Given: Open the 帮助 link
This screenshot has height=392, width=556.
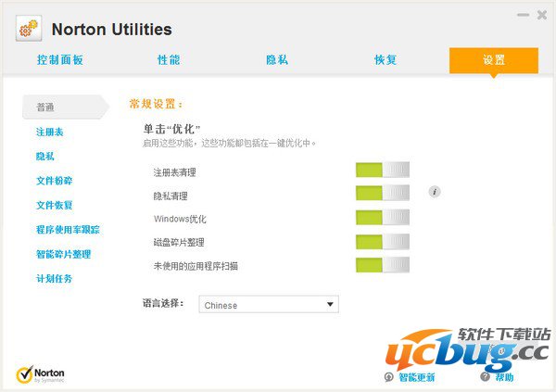Looking at the screenshot, I should click(x=503, y=377).
